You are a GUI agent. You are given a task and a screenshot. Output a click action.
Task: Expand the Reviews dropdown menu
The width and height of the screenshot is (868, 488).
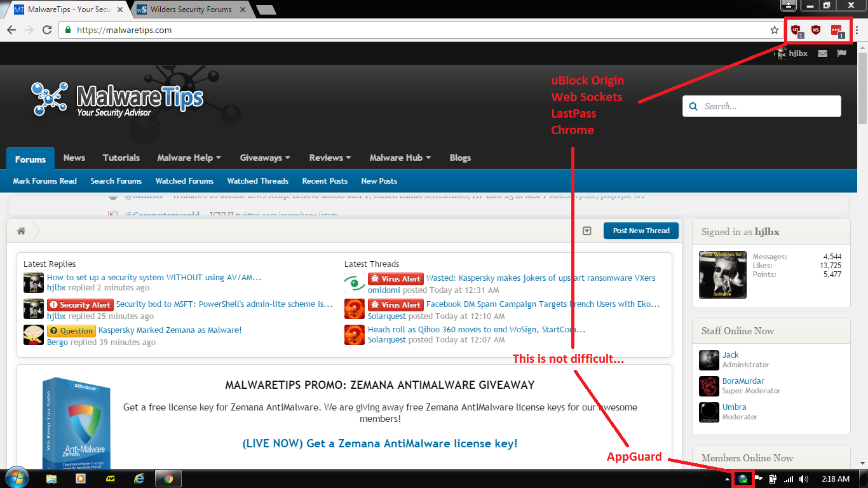[x=330, y=158]
